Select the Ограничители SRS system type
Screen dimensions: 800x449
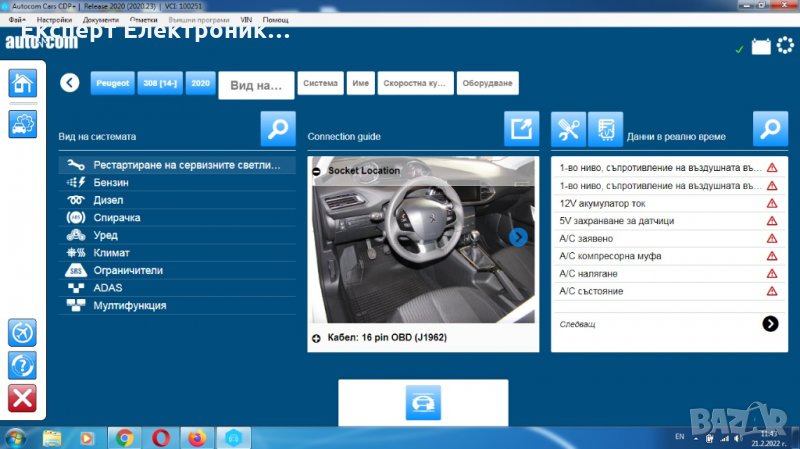point(177,270)
